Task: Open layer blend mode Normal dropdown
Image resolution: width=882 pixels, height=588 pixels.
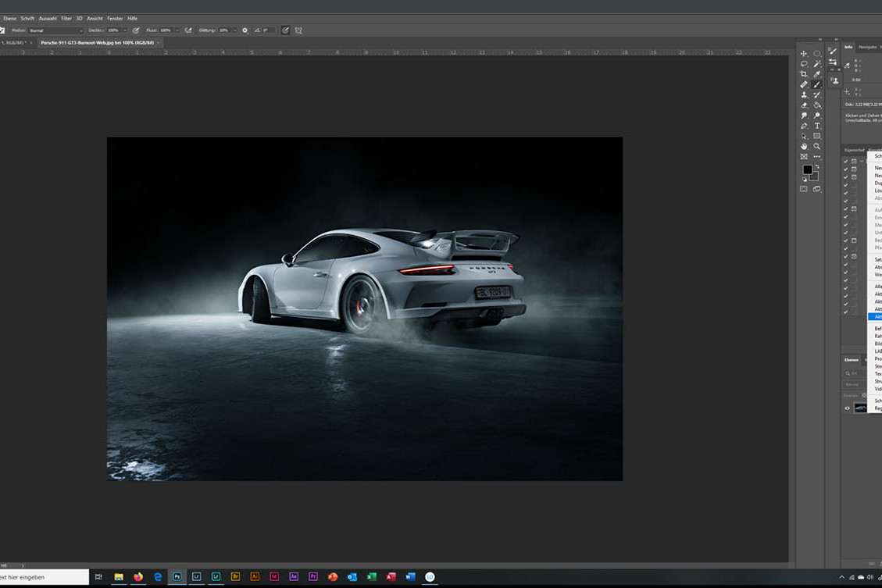Action: pos(855,384)
